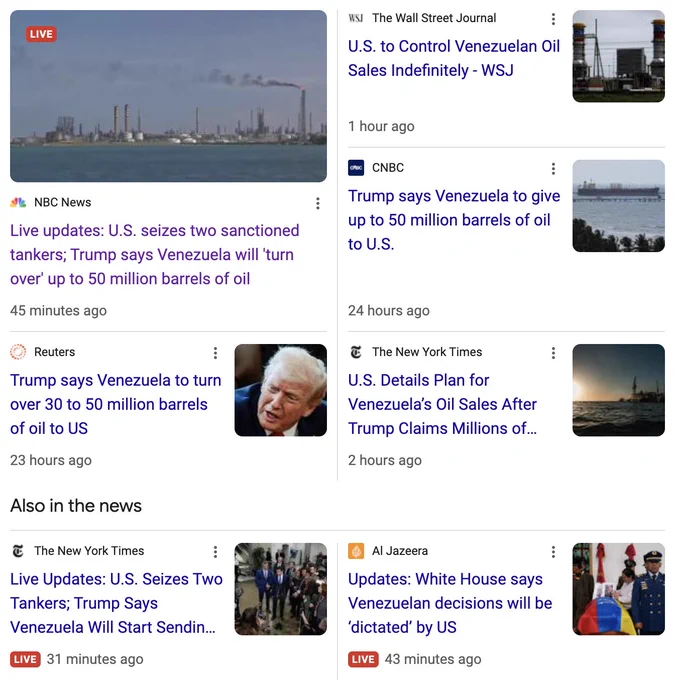
Task: Click the 'Al Jazeera' source name
Action: 400,551
